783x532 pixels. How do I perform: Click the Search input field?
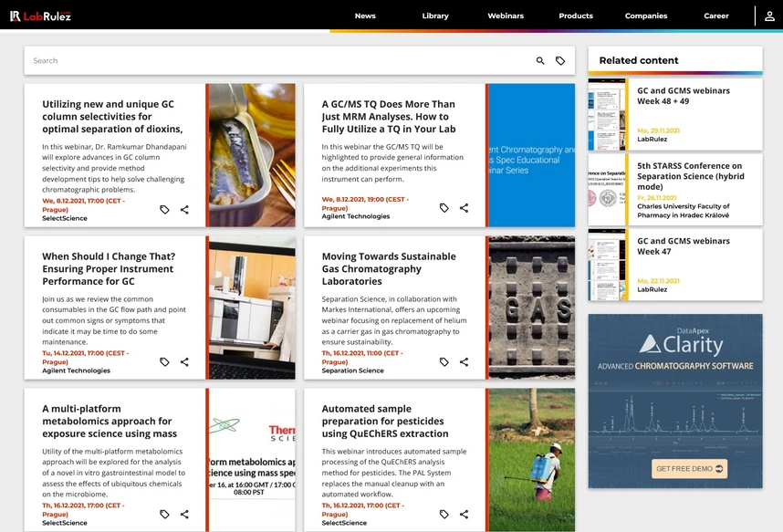pyautogui.click(x=279, y=61)
